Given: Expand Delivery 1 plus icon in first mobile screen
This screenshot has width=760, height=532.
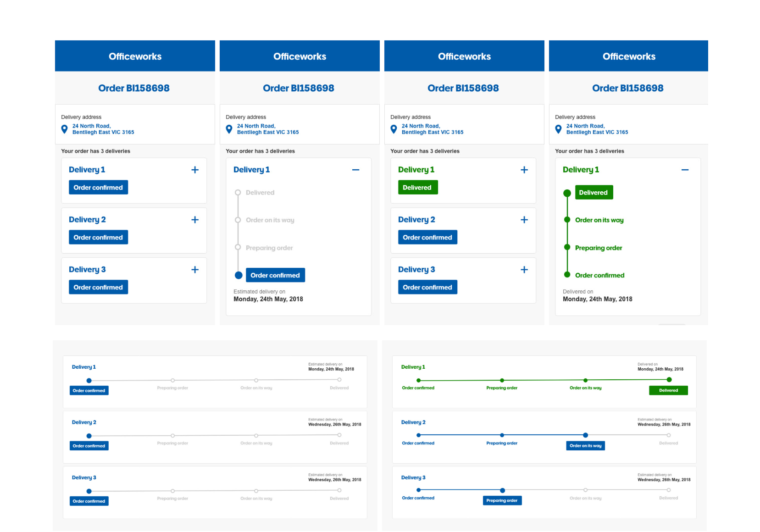Looking at the screenshot, I should [195, 170].
